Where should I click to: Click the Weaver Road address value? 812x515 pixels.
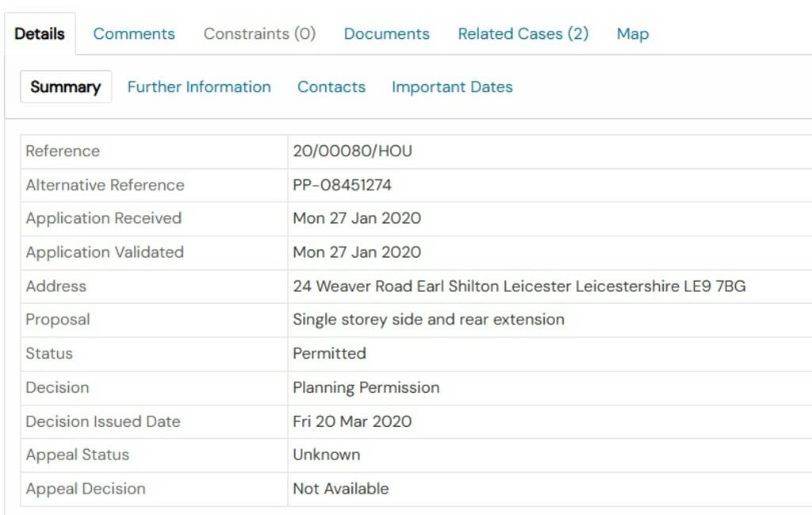[x=519, y=286]
